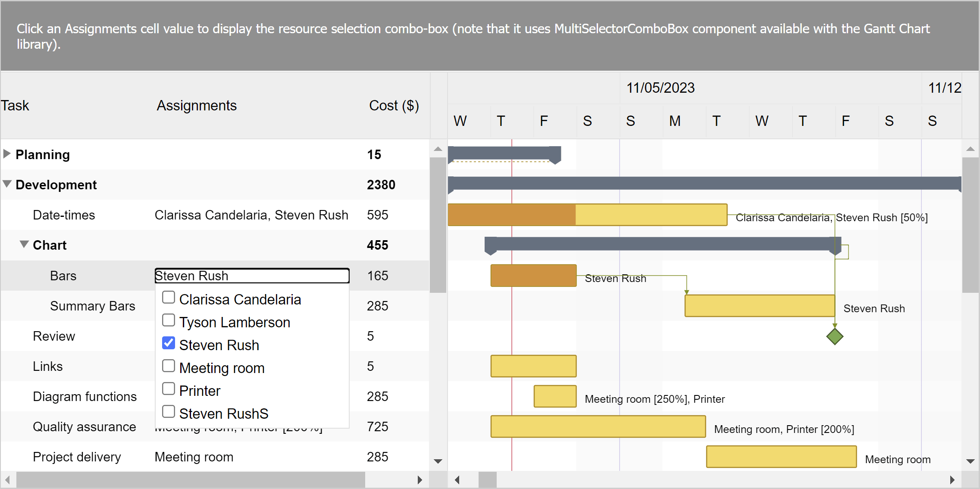The height and width of the screenshot is (489, 980).
Task: Check the Tyson Lamberson resource checkbox
Action: (x=168, y=320)
